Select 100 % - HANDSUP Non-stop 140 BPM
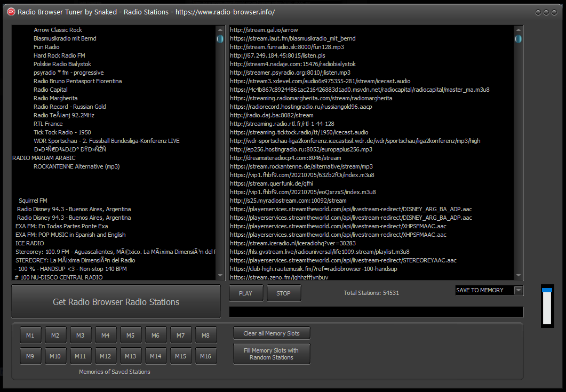This screenshot has height=392, width=566. coord(70,269)
